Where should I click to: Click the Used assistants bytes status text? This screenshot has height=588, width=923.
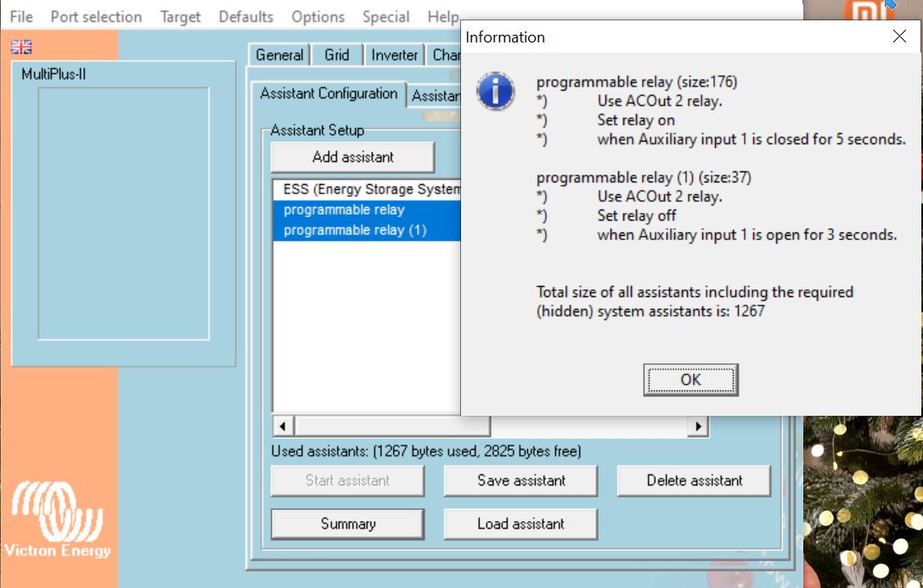426,451
